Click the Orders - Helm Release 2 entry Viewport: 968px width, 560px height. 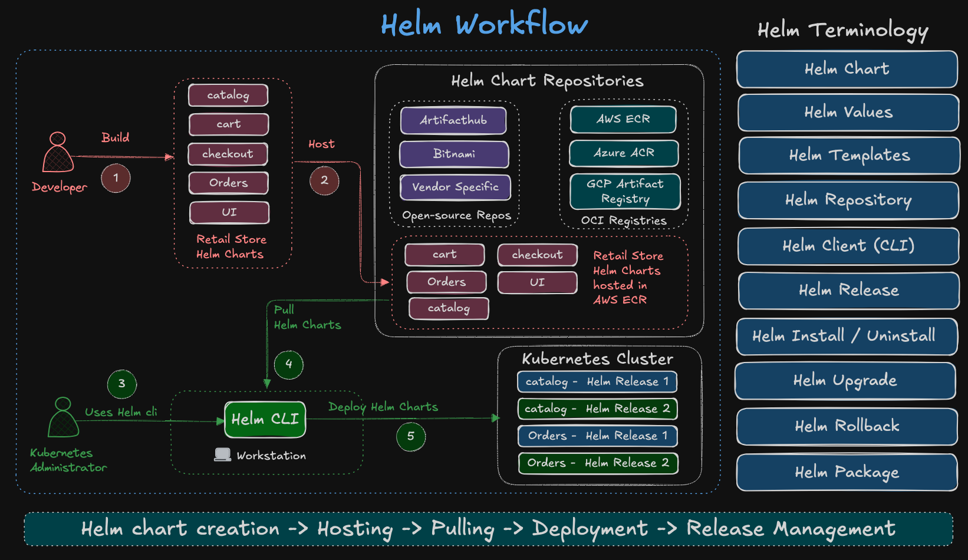click(598, 463)
